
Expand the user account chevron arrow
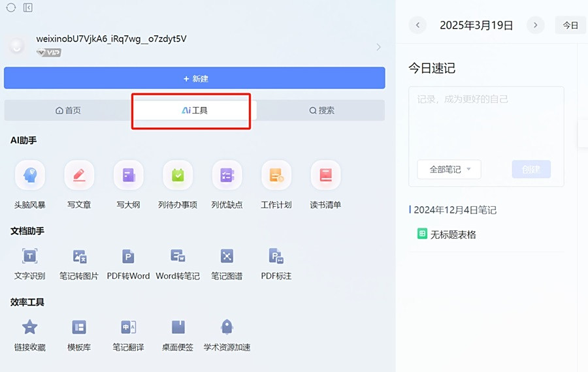[378, 47]
